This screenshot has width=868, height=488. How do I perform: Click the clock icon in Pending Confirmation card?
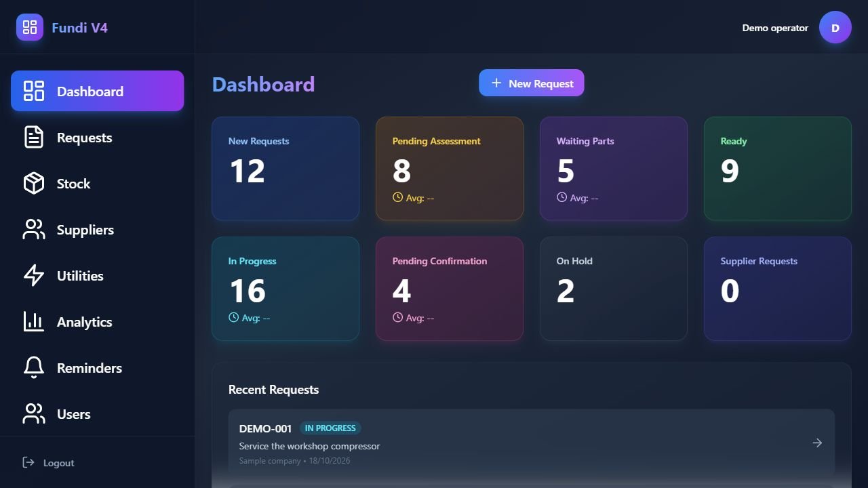tap(397, 317)
